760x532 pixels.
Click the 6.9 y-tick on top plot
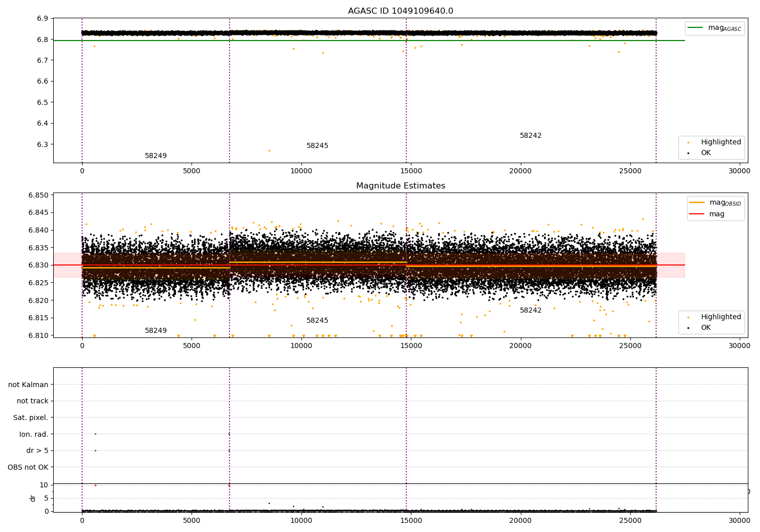pos(43,19)
